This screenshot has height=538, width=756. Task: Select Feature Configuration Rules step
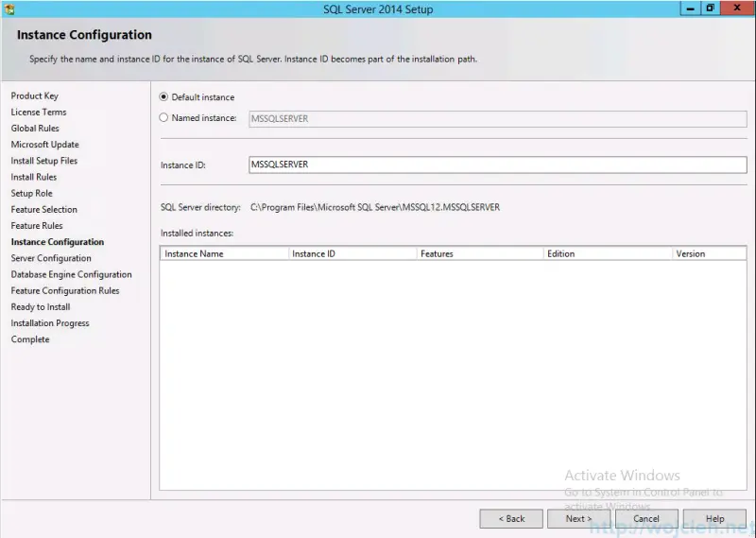click(x=65, y=290)
